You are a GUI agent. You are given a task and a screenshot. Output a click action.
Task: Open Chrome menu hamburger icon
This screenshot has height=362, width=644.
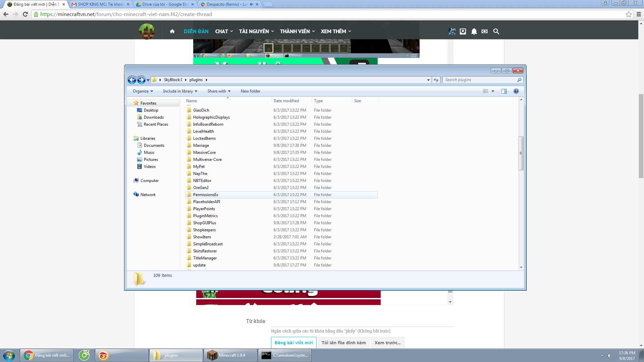coord(639,14)
